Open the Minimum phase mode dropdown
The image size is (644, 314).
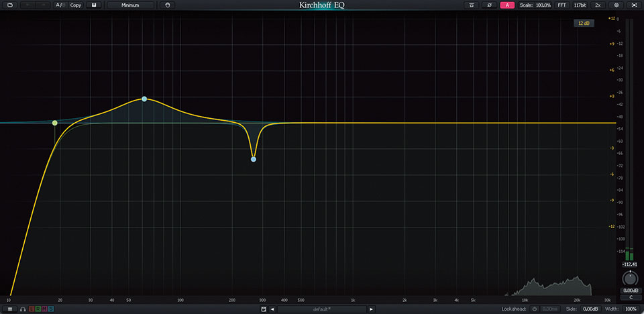click(131, 5)
